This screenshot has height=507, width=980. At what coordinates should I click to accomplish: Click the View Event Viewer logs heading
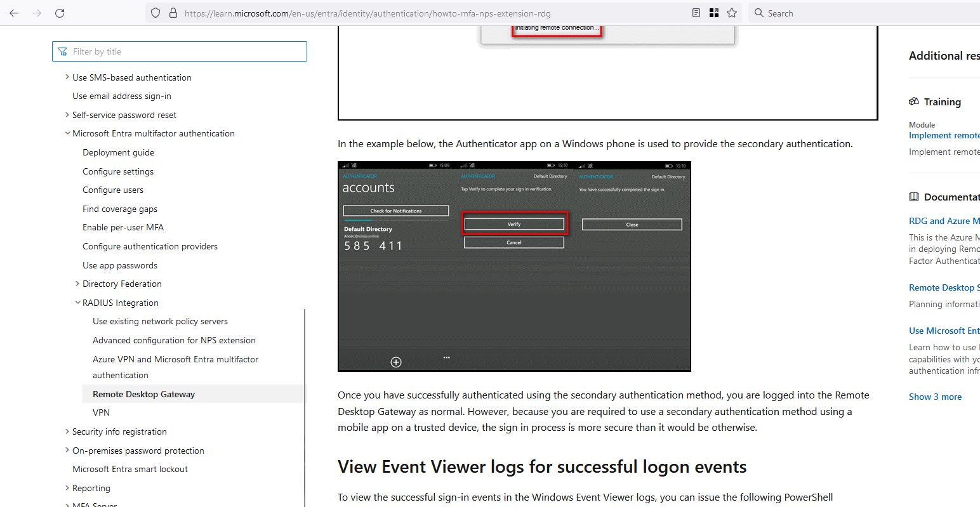(542, 467)
